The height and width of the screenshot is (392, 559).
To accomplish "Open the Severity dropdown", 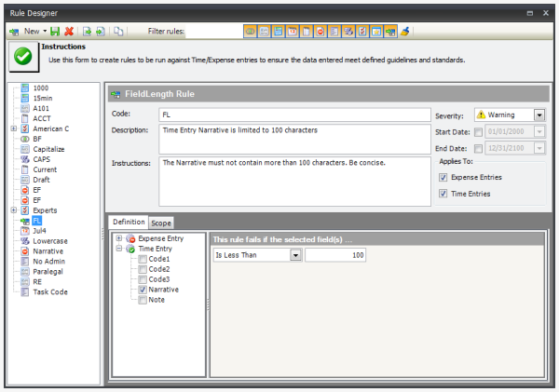I will pos(539,115).
